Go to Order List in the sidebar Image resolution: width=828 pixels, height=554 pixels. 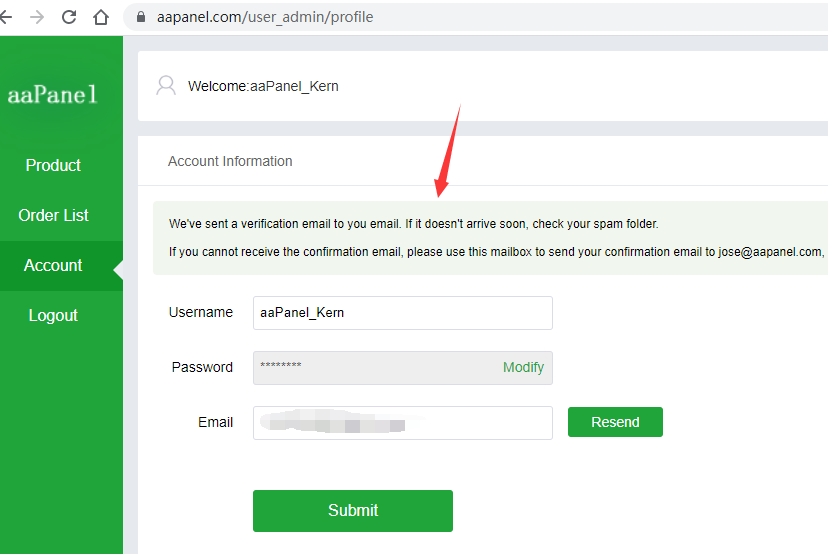[53, 215]
